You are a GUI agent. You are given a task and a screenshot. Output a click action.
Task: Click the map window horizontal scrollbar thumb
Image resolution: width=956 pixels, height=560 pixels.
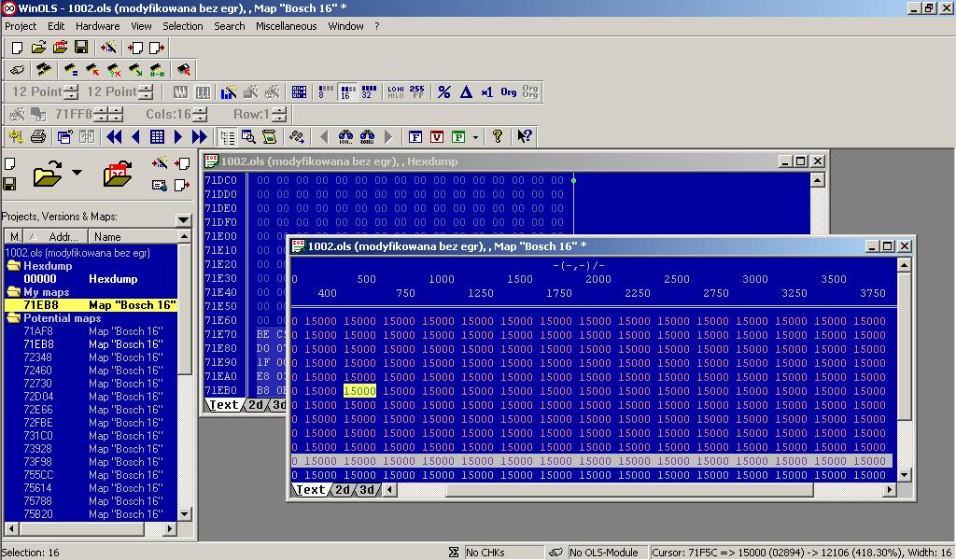630,490
